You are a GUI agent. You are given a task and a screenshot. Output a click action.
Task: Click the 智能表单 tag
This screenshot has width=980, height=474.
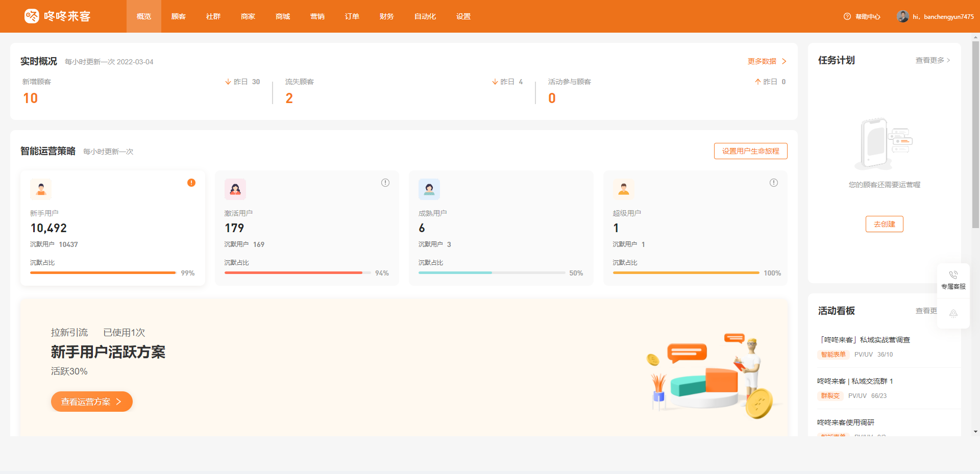point(833,355)
